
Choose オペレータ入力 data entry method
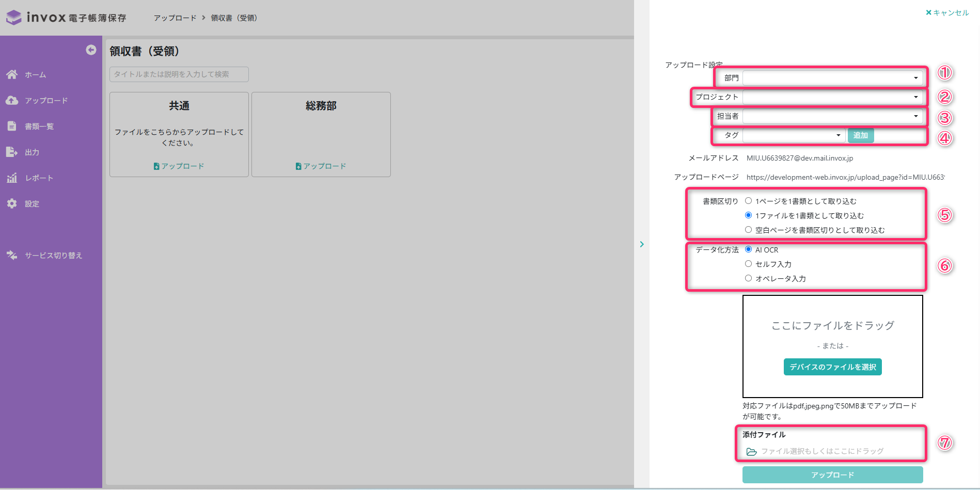point(748,278)
